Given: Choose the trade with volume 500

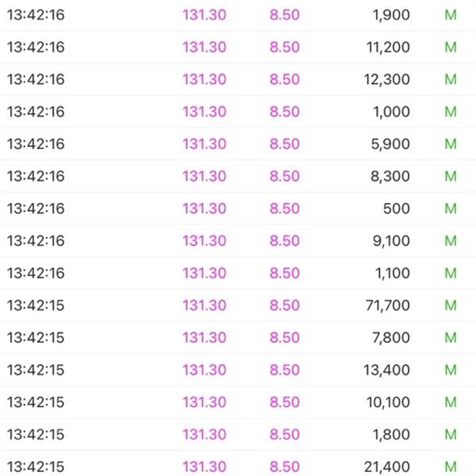Looking at the screenshot, I should [396, 209].
